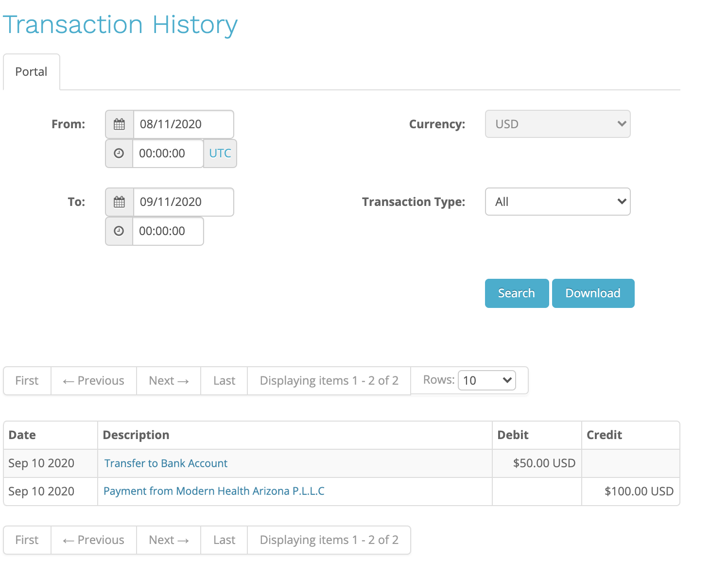Go to Next page of results
Image resolution: width=728 pixels, height=577 pixels.
[x=168, y=380]
